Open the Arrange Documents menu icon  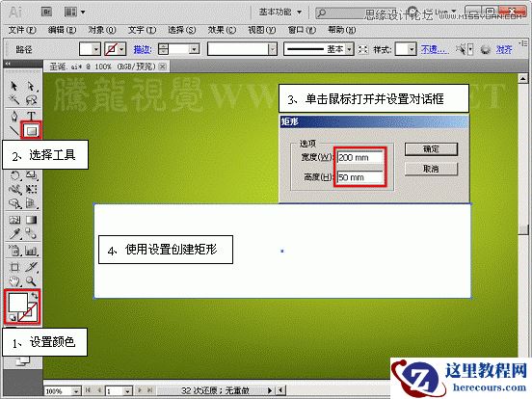coord(74,13)
